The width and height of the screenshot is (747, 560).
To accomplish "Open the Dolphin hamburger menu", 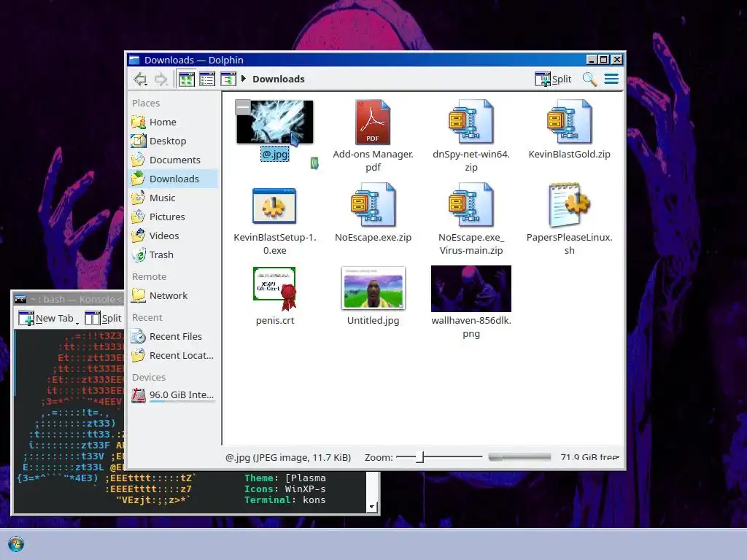I will tap(611, 79).
